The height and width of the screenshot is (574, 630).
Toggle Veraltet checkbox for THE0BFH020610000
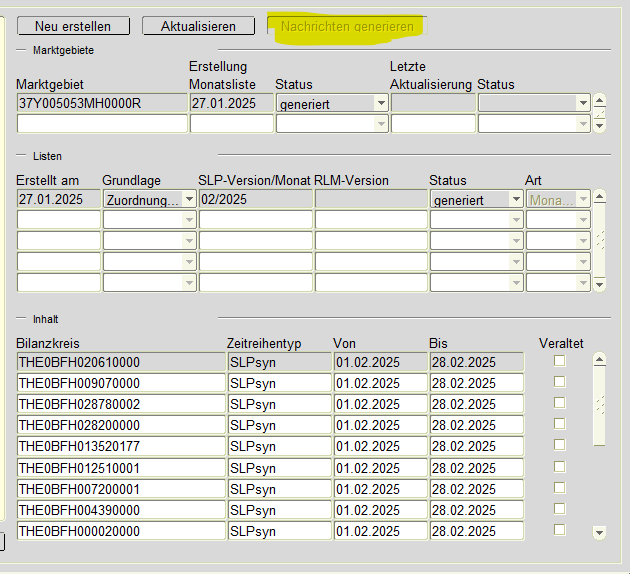tap(560, 361)
